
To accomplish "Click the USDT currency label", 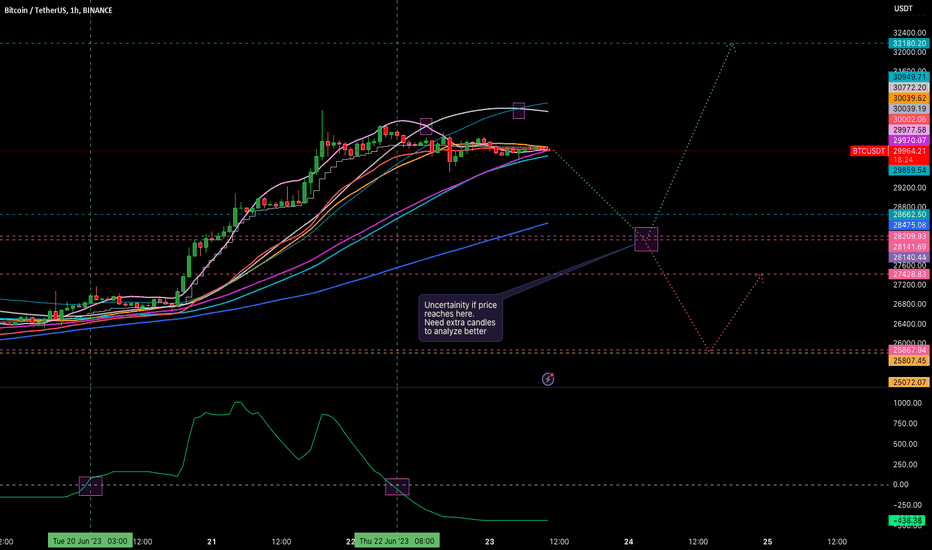I will 903,8.
